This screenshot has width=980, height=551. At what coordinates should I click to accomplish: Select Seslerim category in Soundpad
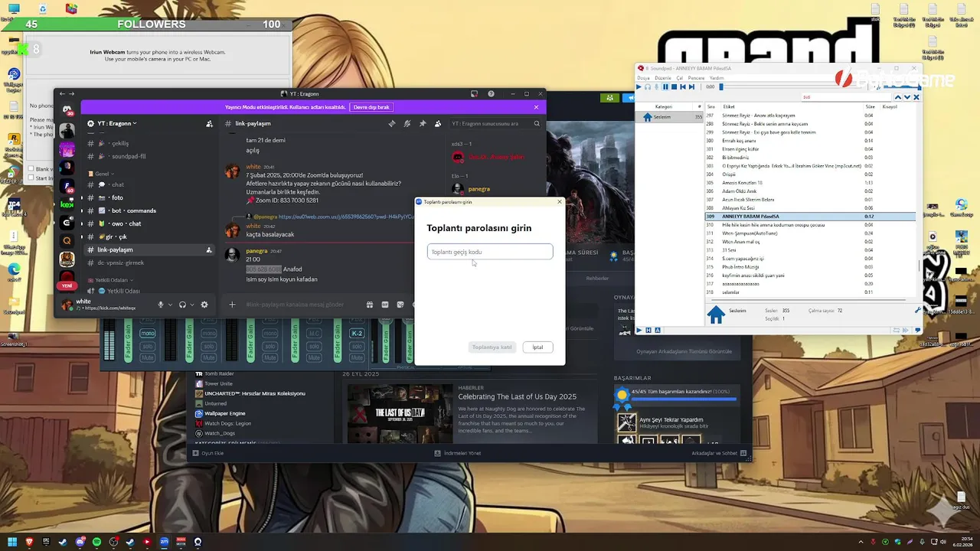pos(669,117)
